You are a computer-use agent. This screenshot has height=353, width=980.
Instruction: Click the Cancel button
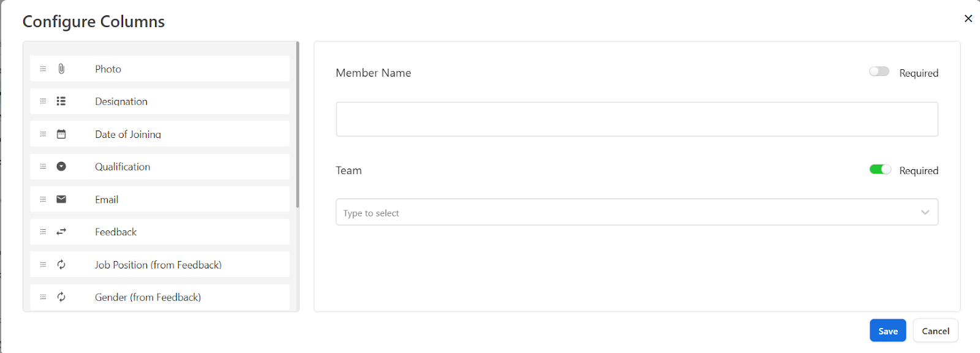(x=935, y=331)
